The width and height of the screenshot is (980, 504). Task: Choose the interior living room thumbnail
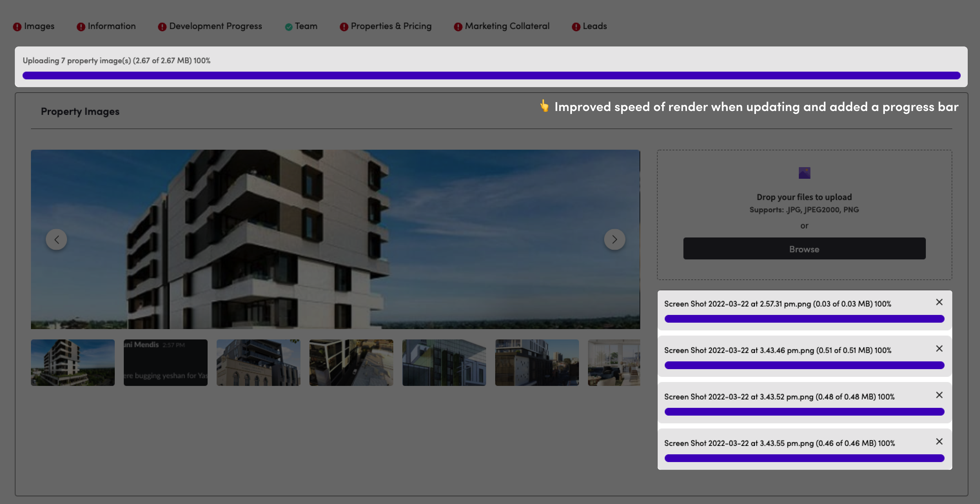point(614,362)
